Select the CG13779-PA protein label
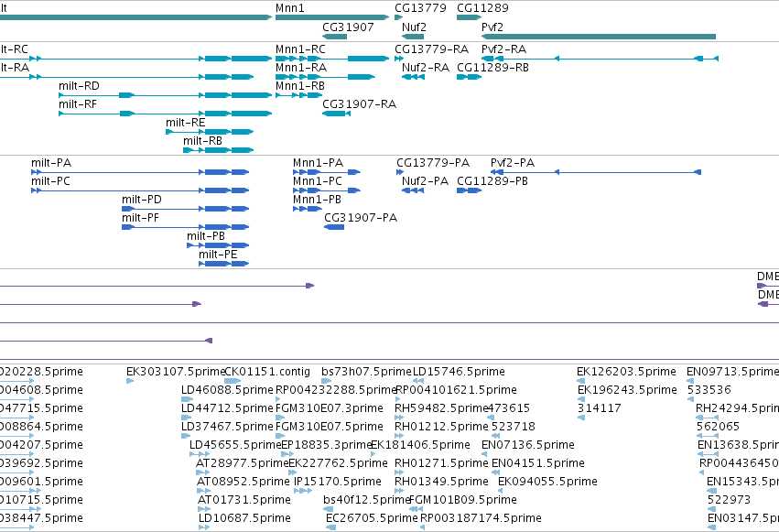779x532 pixels. [x=433, y=163]
